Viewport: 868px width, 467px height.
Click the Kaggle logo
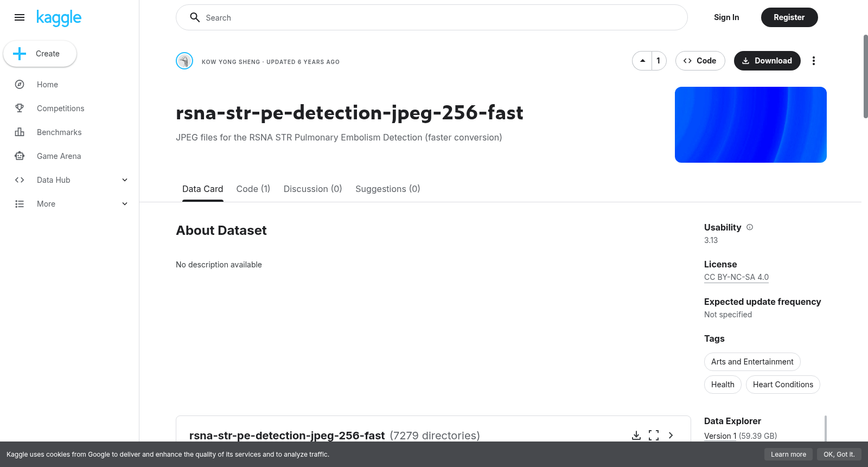point(59,18)
